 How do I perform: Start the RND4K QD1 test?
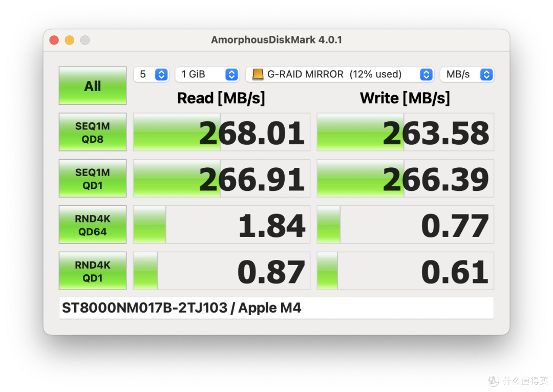(x=92, y=270)
